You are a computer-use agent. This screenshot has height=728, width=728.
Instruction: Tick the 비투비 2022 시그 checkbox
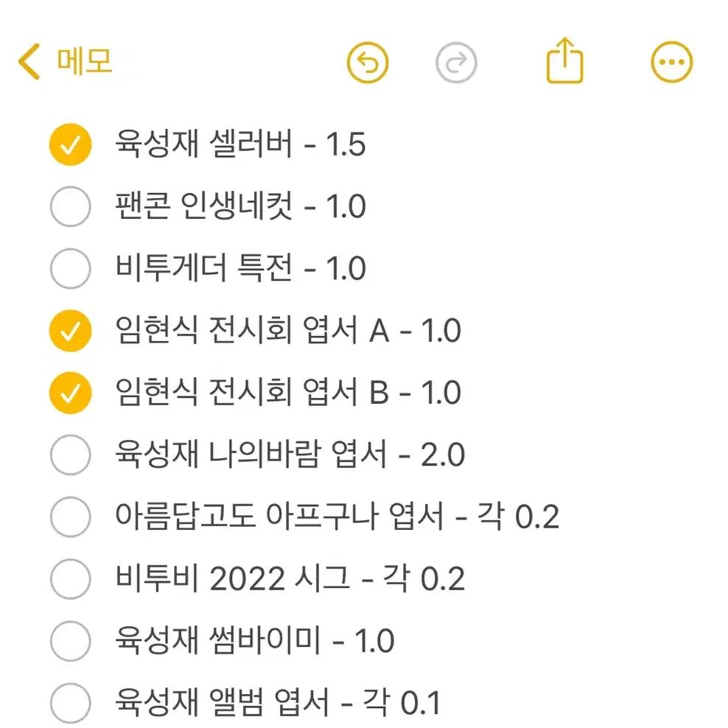click(71, 579)
